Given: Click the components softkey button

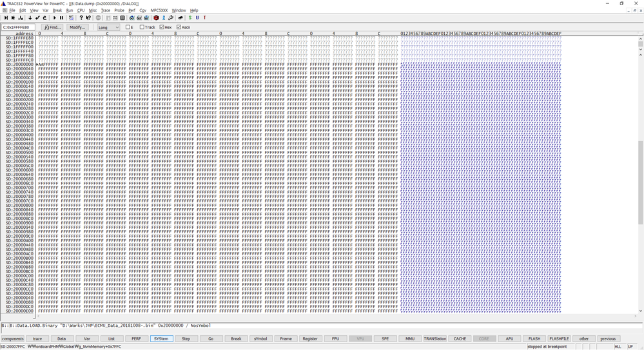Looking at the screenshot, I should [13, 339].
